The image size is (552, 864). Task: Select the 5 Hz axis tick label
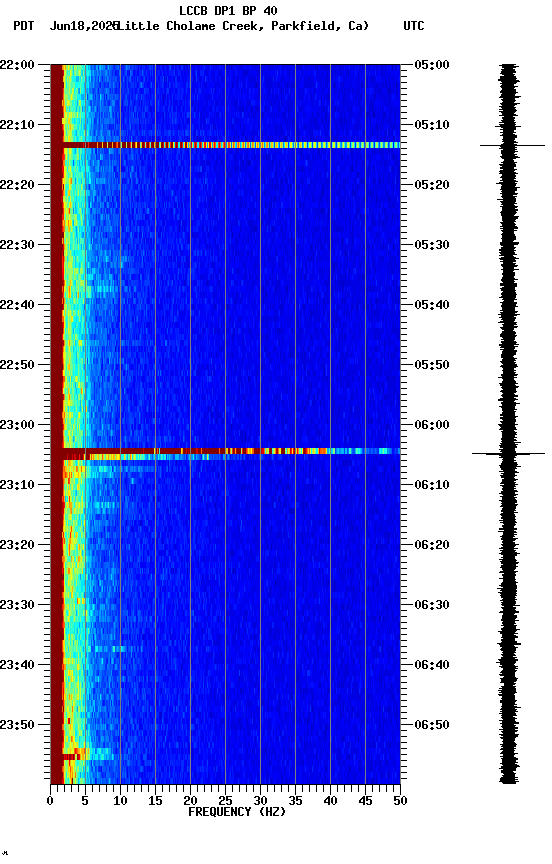(85, 802)
